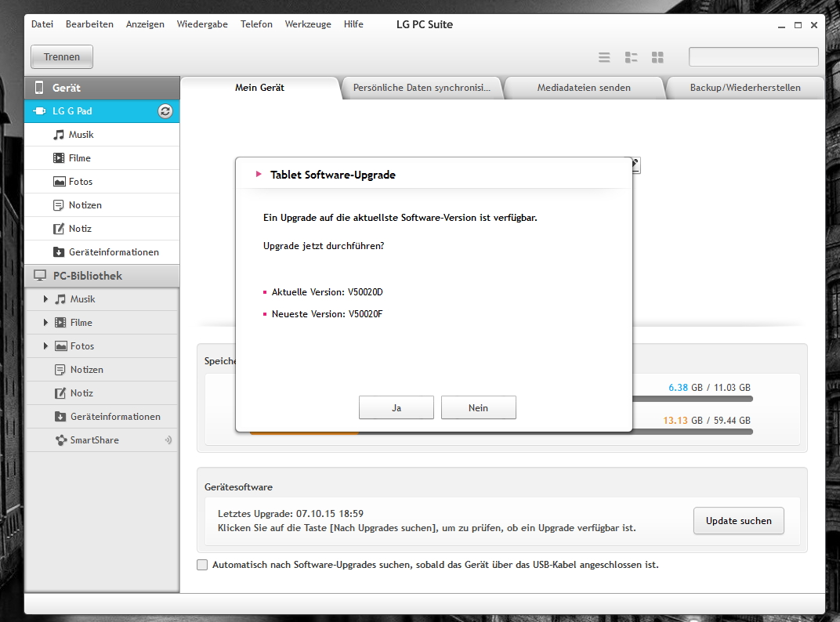Click the Gerät phone icon header
The height and width of the screenshot is (622, 840).
[39, 87]
